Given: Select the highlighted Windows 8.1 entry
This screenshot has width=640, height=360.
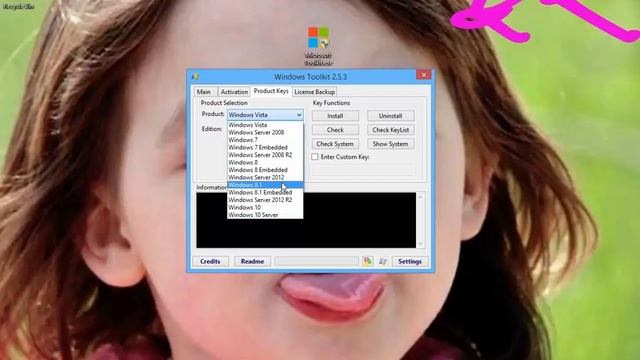Looking at the screenshot, I should point(265,185).
